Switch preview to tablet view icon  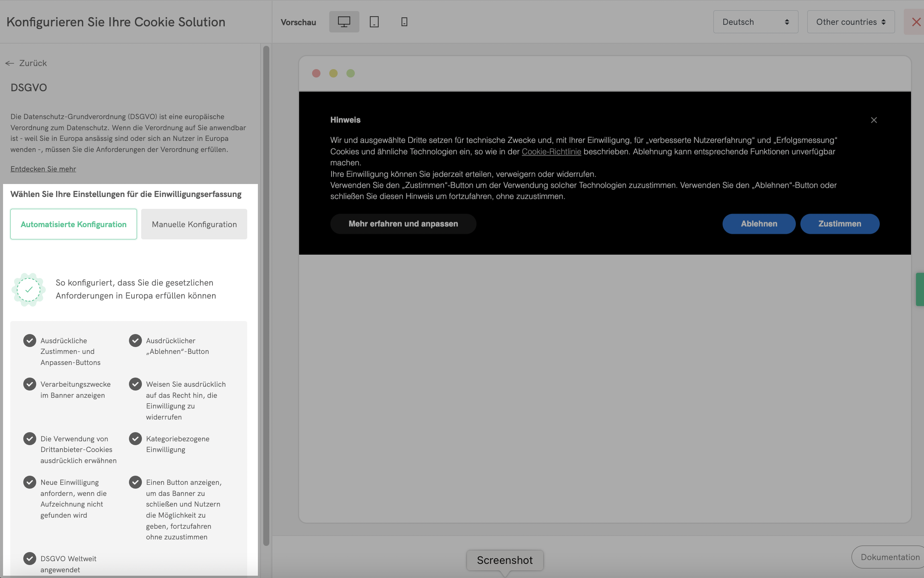[374, 22]
